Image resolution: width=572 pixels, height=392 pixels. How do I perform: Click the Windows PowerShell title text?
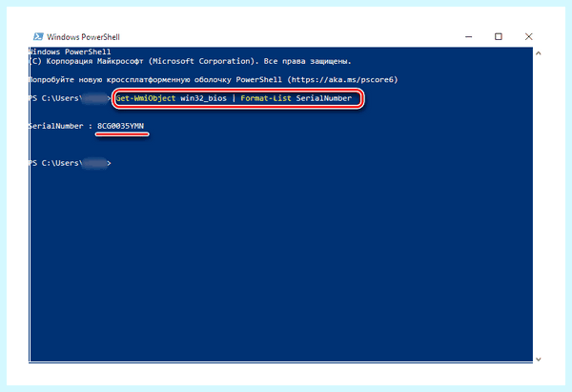(x=83, y=37)
